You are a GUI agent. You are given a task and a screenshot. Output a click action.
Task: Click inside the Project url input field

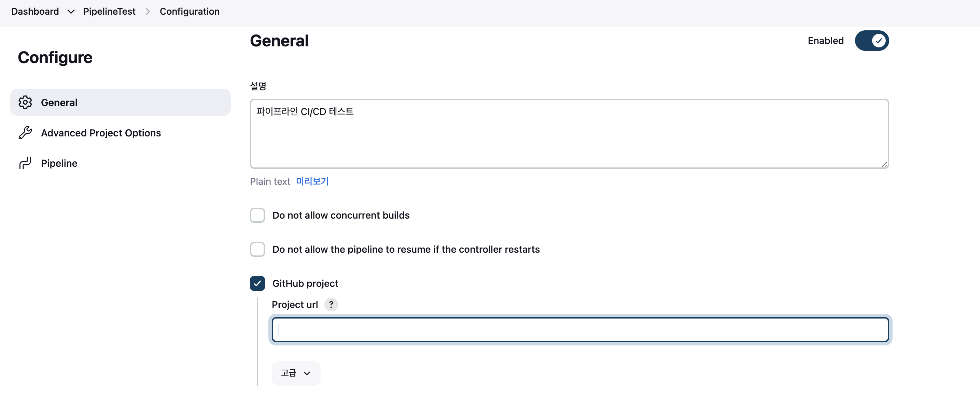(580, 329)
